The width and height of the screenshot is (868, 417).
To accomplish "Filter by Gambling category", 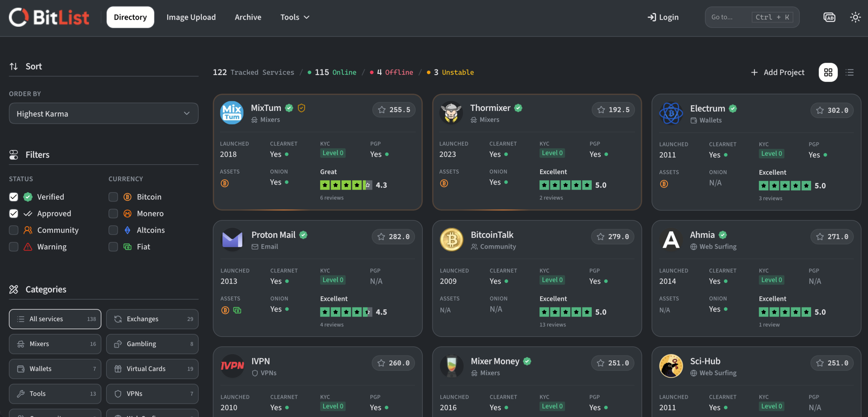I will [x=152, y=344].
